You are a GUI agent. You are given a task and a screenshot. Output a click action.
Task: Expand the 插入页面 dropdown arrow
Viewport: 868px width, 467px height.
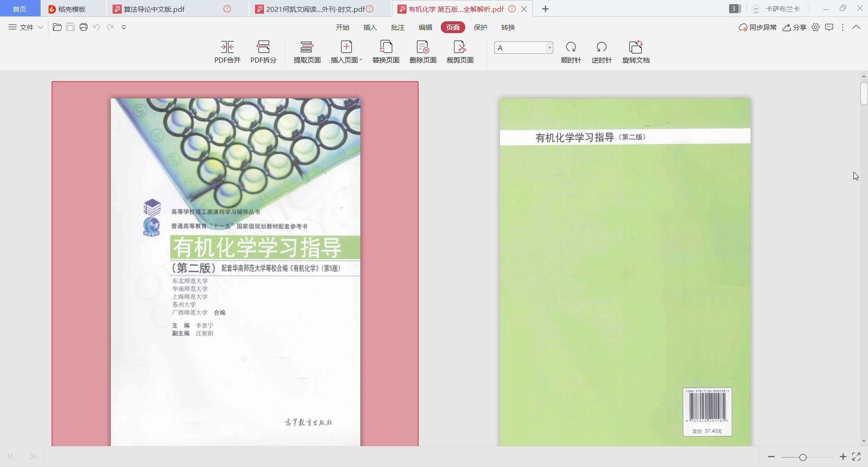[361, 60]
